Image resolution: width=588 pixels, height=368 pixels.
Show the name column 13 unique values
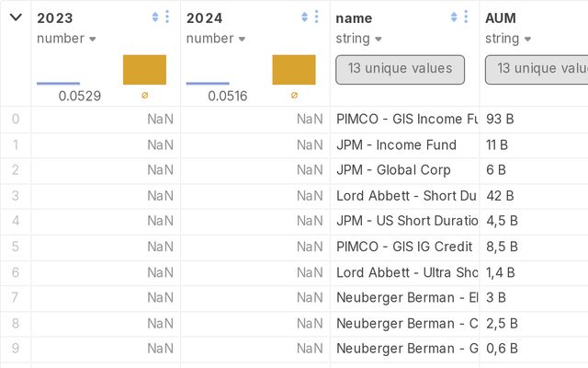pyautogui.click(x=401, y=70)
